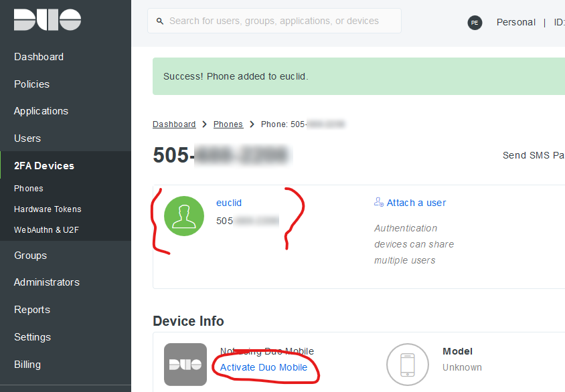This screenshot has height=392, width=565.
Task: Click the green euclid user avatar
Action: 183,216
